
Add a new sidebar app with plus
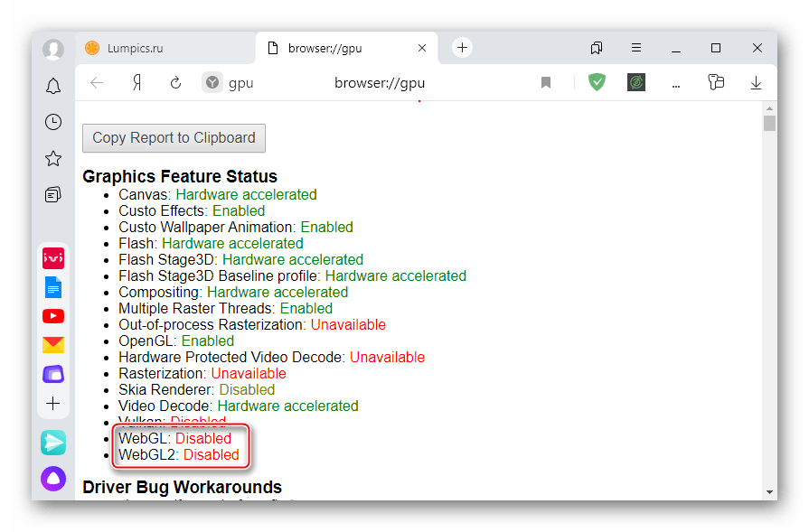pyautogui.click(x=53, y=403)
